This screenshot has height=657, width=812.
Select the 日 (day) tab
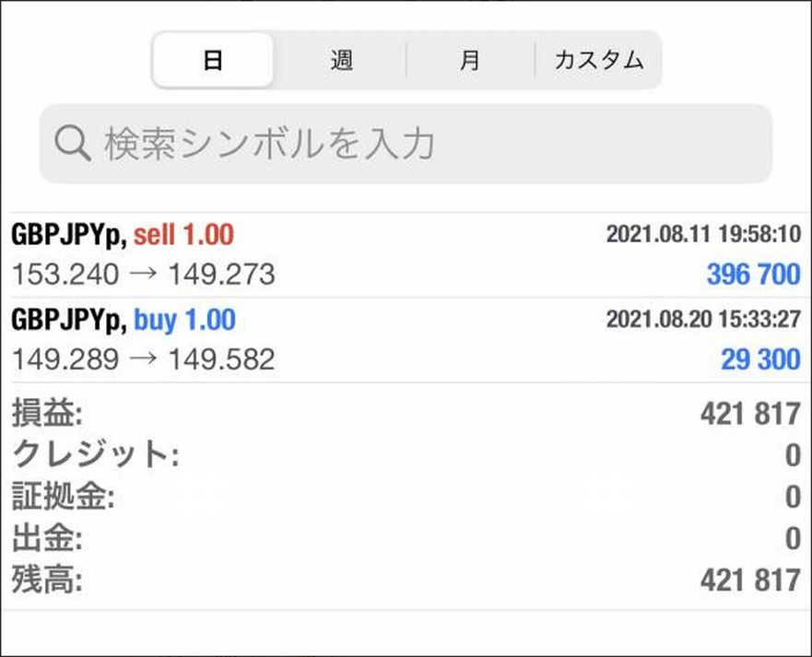[213, 61]
